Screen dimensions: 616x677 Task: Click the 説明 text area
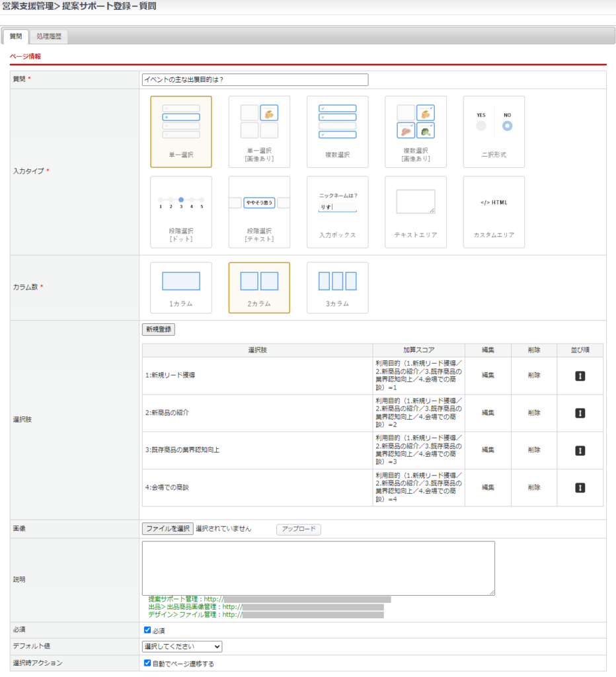(x=318, y=568)
